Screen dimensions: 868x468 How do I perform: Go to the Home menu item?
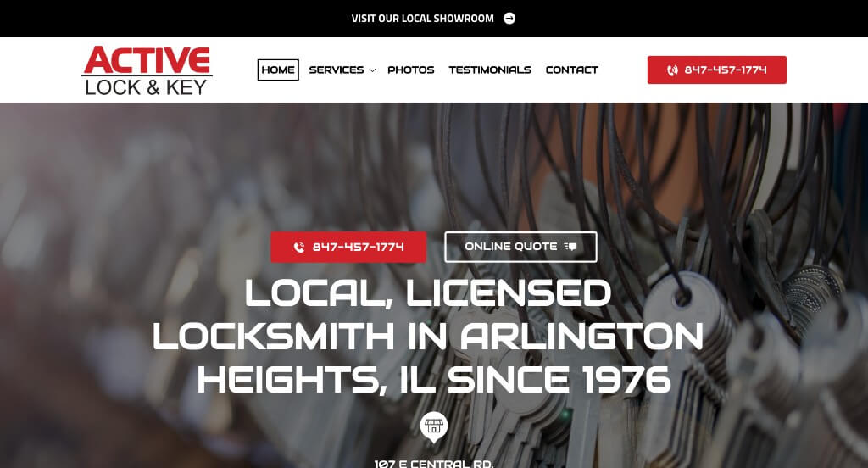tap(278, 70)
